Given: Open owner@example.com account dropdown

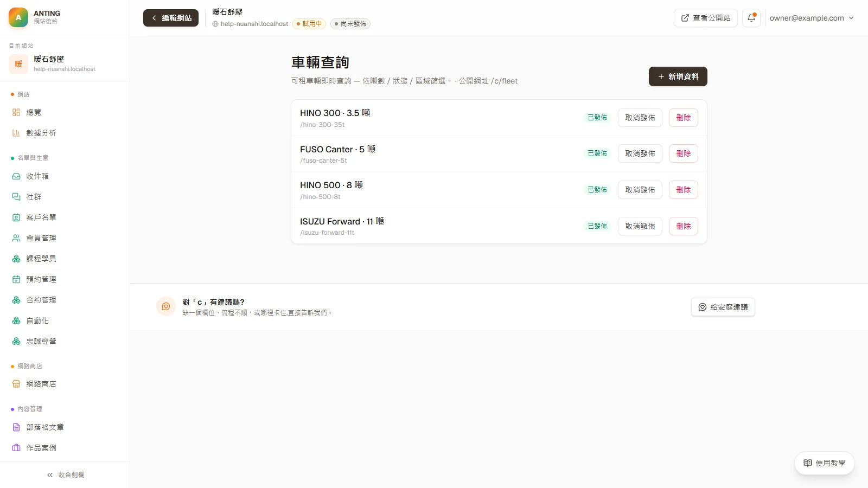Looking at the screenshot, I should coord(812,18).
